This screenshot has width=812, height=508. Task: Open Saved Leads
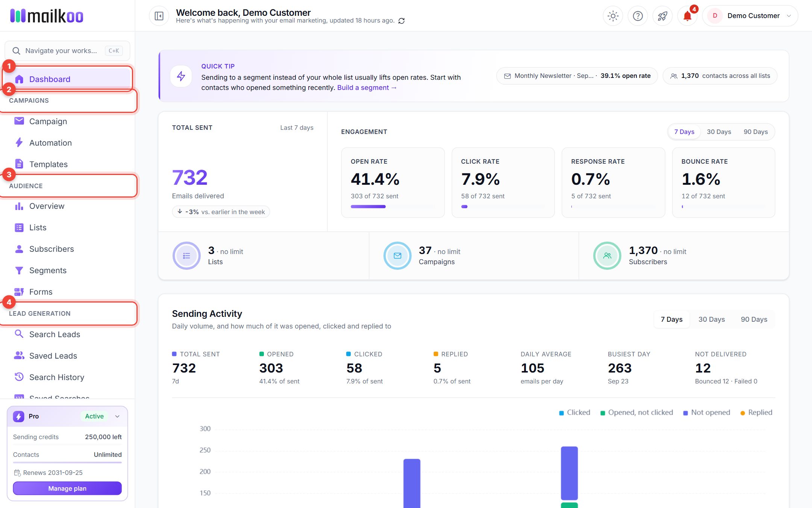[67, 356]
